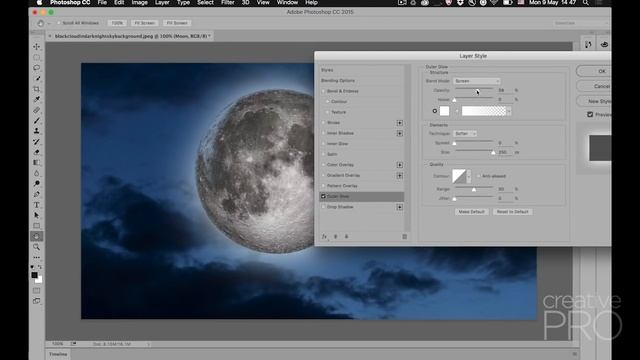Click Make Default button
This screenshot has height=360, width=640.
point(471,212)
